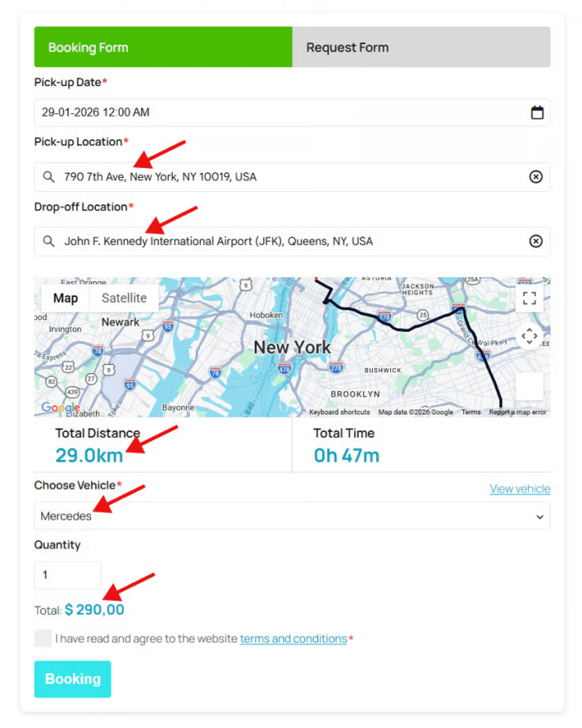
Task: Open the Google logo on map
Action: 60,408
